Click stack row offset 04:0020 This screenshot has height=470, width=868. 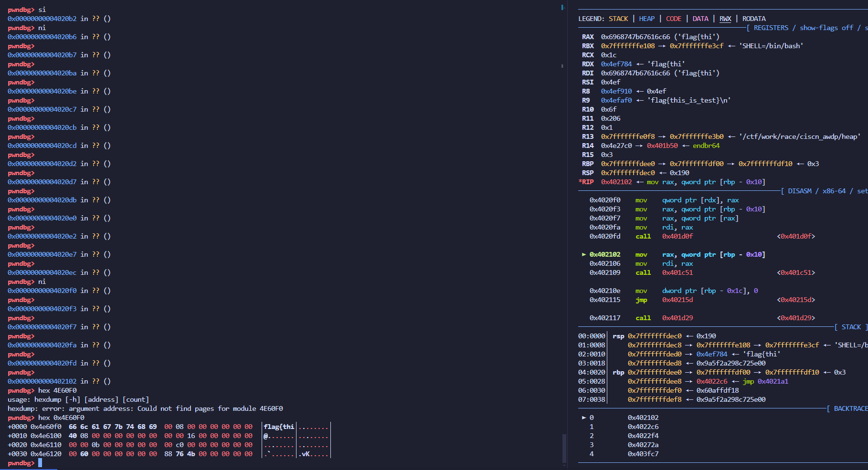pos(592,372)
